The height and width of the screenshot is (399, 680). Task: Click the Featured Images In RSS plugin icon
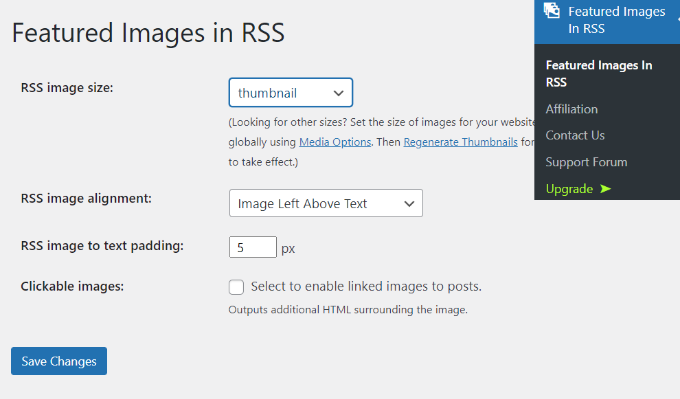coord(552,10)
